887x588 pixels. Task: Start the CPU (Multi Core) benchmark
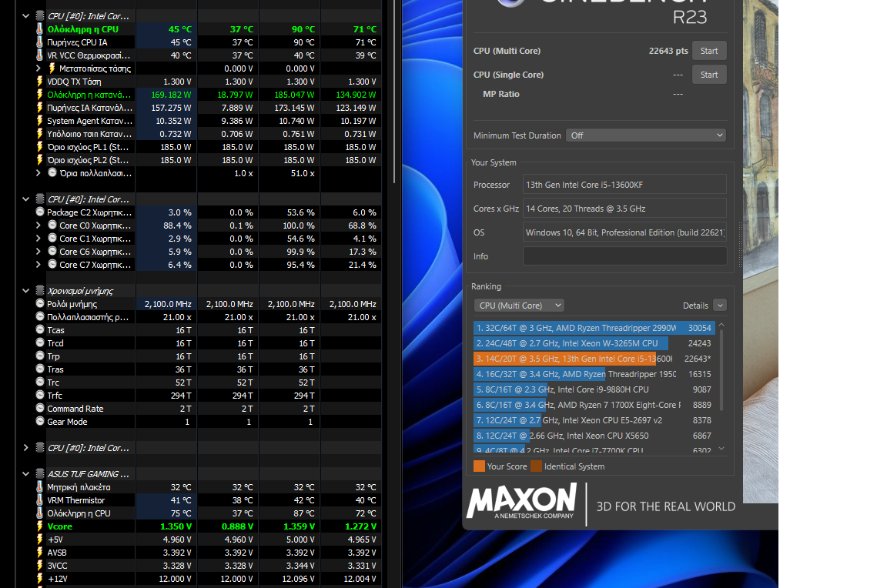[x=709, y=51]
